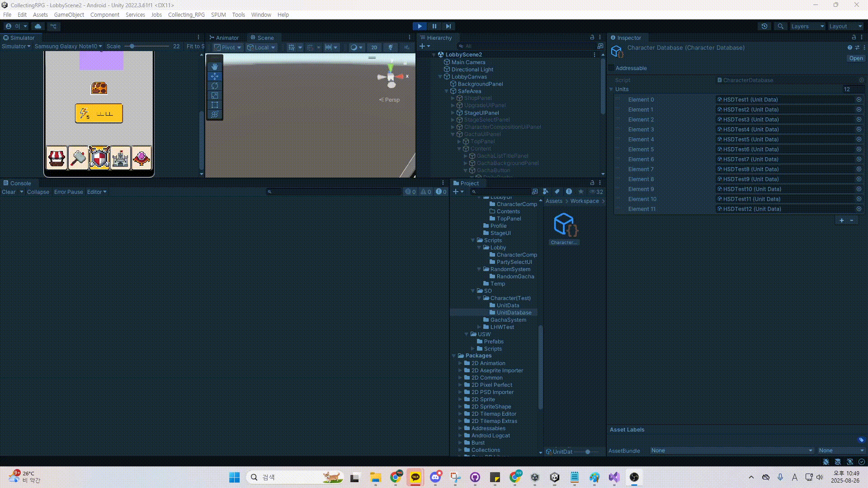Select the Rotate tool in Scene view

click(x=215, y=86)
